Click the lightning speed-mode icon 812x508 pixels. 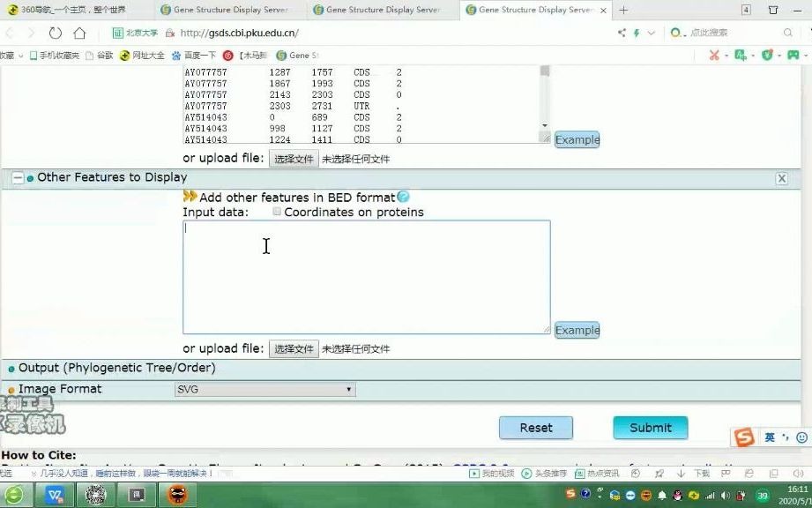[636, 33]
